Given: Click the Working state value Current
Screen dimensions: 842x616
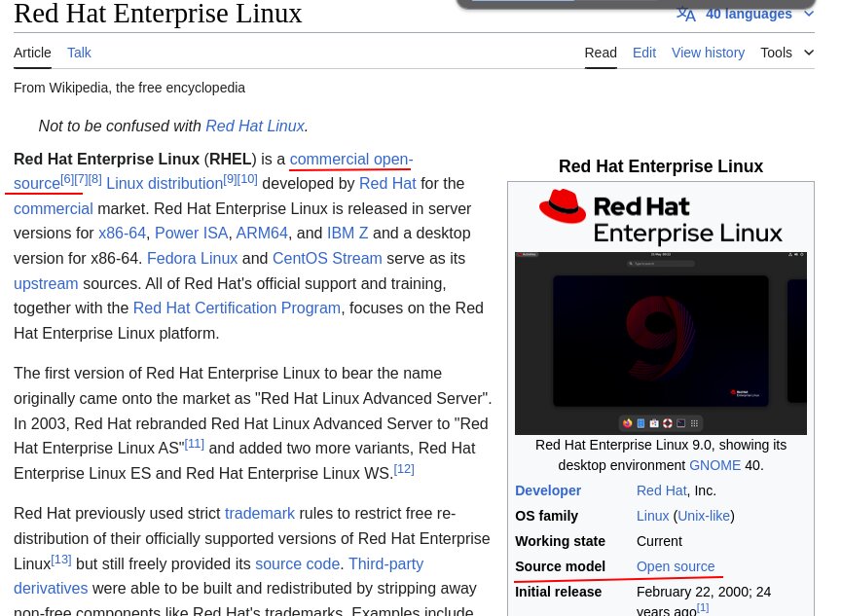Looking at the screenshot, I should tap(659, 541).
